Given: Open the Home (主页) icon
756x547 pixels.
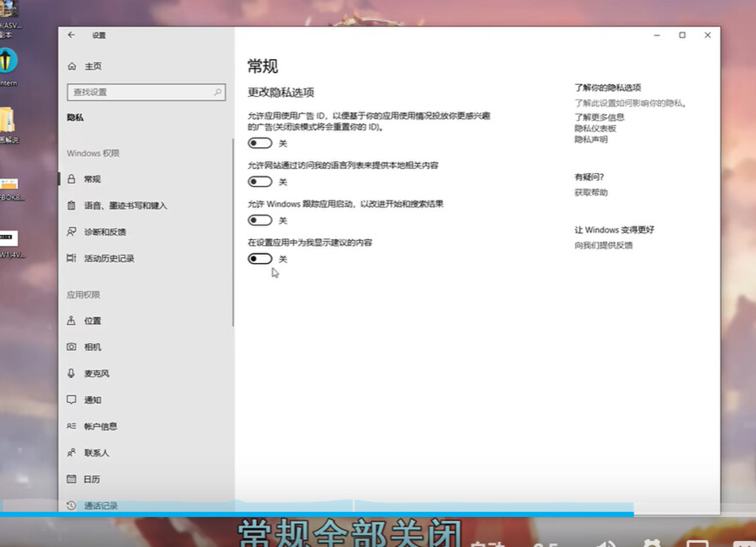Looking at the screenshot, I should (72, 66).
